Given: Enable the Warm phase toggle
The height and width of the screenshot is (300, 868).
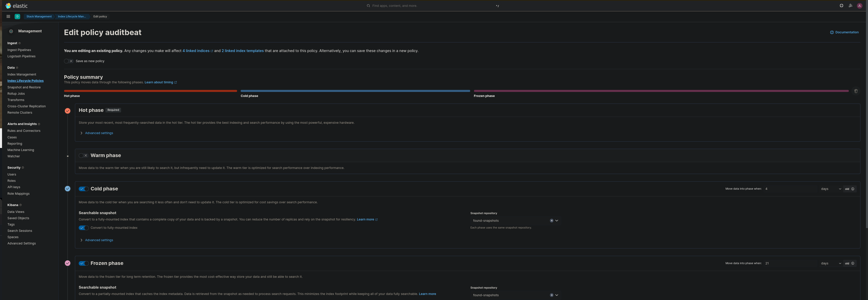Looking at the screenshot, I should [x=83, y=156].
